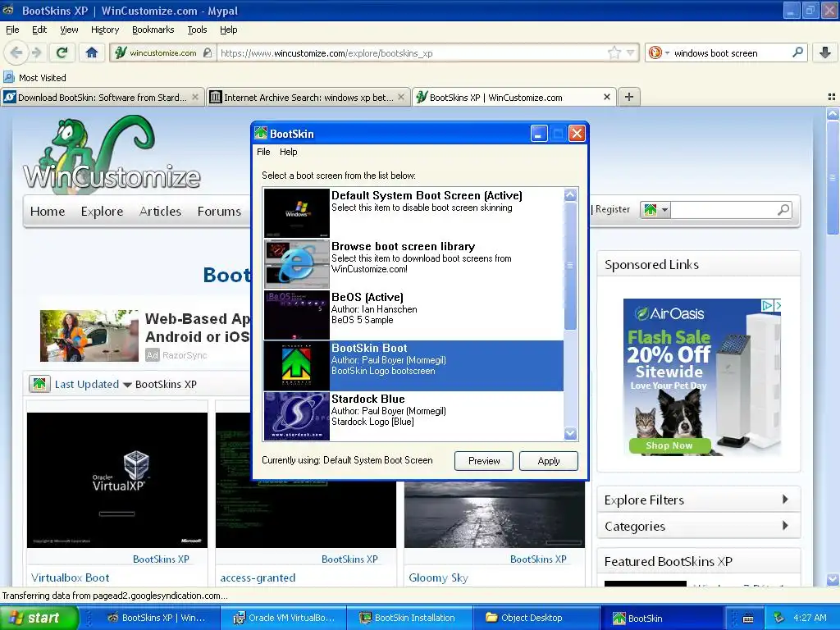Click the Register link
840x630 pixels.
point(612,209)
